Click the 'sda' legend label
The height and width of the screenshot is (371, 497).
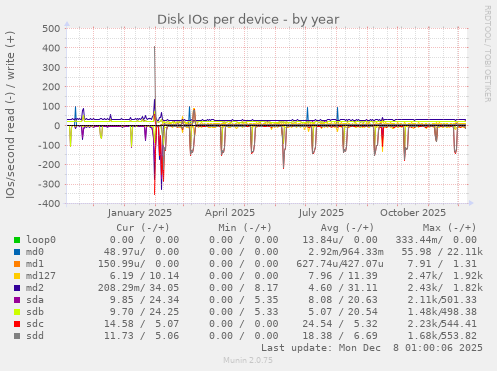tap(35, 300)
